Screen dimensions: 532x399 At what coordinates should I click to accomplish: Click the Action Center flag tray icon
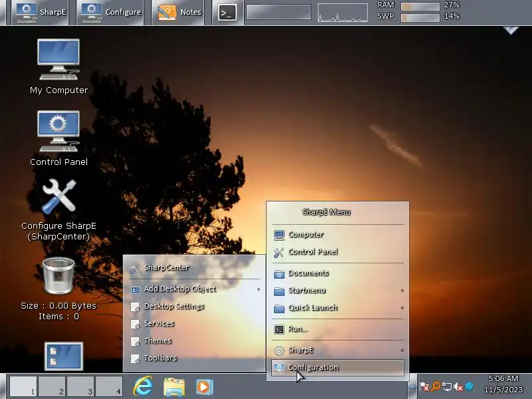(424, 386)
